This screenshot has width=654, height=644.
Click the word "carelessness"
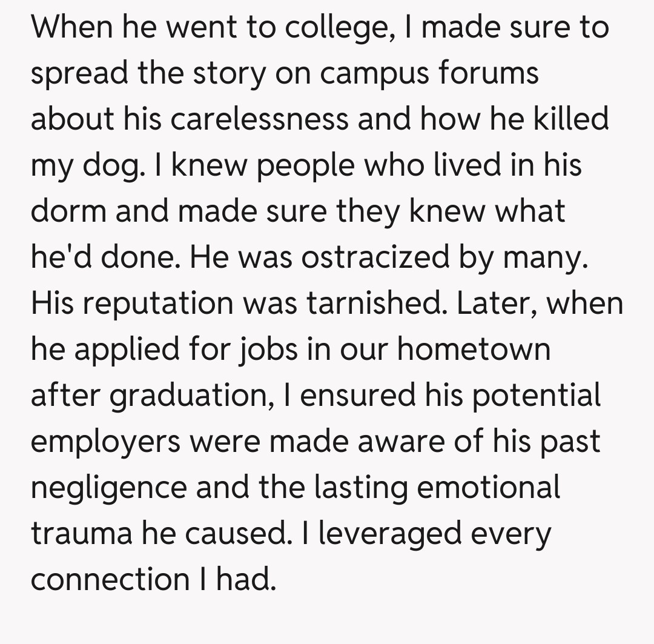259,119
